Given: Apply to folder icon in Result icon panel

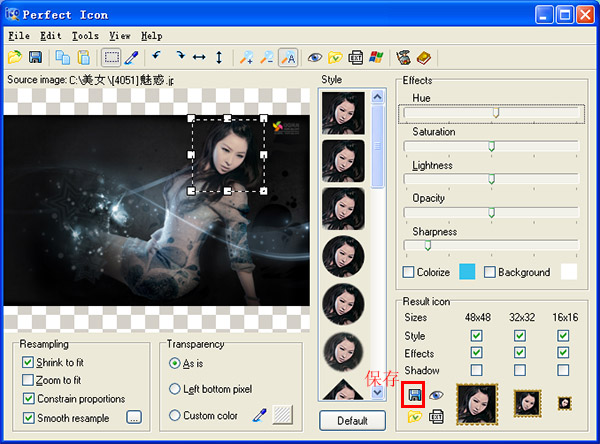Looking at the screenshot, I should coord(414,416).
